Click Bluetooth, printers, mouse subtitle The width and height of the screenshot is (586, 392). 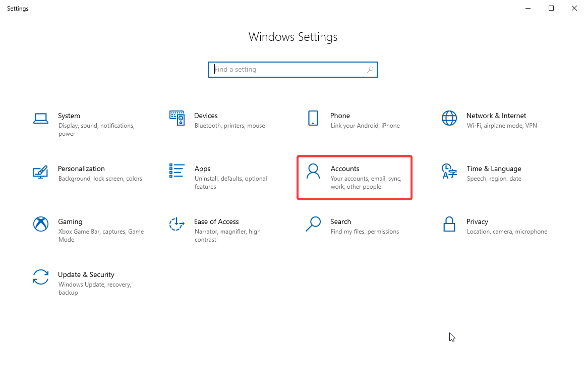click(230, 126)
